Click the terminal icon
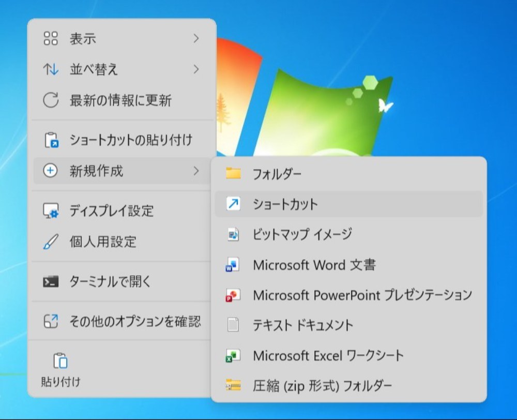The width and height of the screenshot is (517, 420). [51, 281]
